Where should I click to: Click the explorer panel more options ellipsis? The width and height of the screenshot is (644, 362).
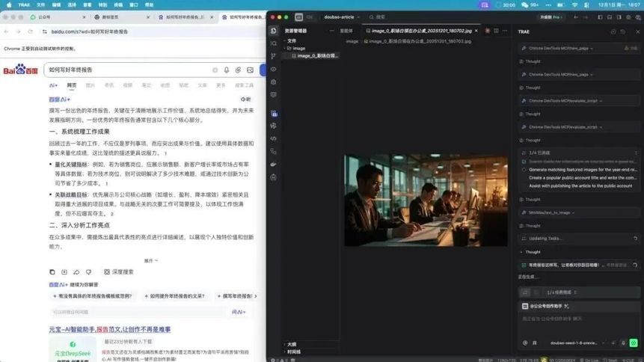point(331,31)
